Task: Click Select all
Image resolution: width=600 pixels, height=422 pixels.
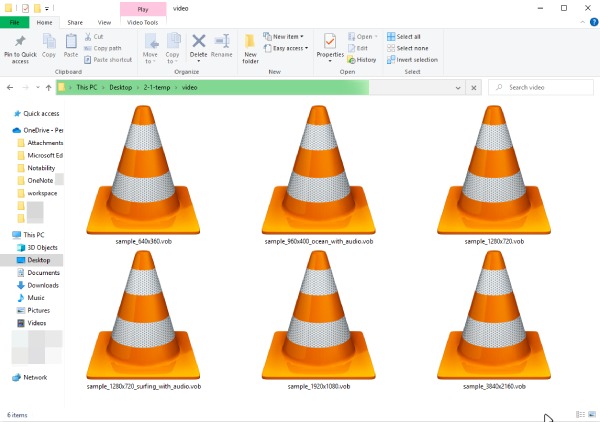Action: pyautogui.click(x=404, y=37)
